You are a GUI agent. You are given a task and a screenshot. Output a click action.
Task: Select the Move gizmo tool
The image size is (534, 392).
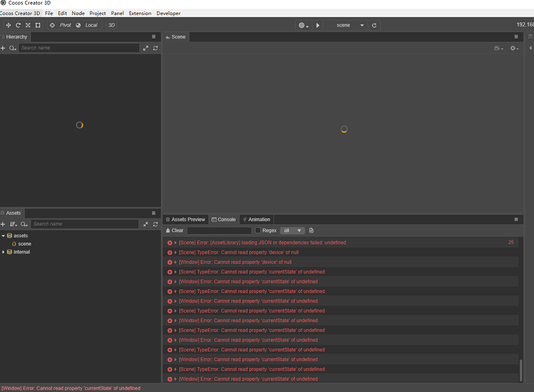(x=9, y=25)
